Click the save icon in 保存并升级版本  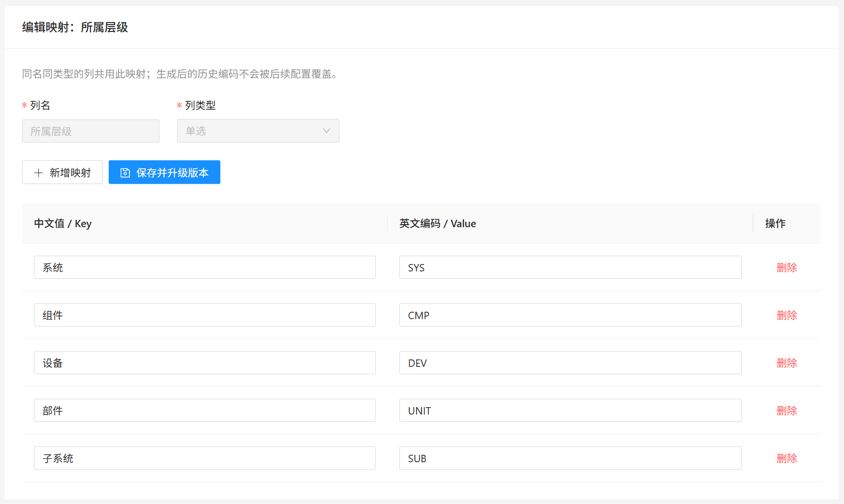point(125,173)
